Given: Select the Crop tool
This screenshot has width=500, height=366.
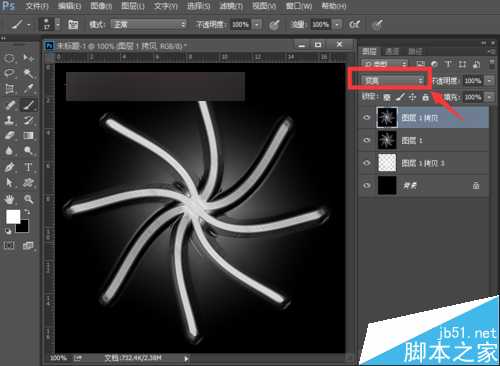Looking at the screenshot, I should [9, 89].
